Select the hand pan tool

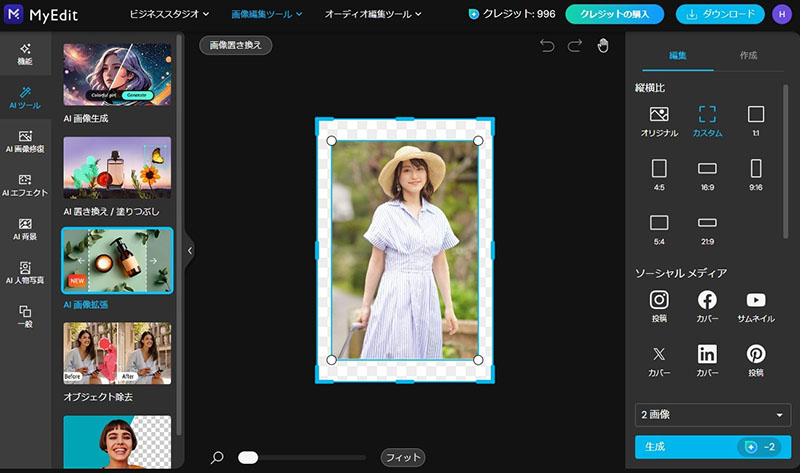[x=603, y=45]
